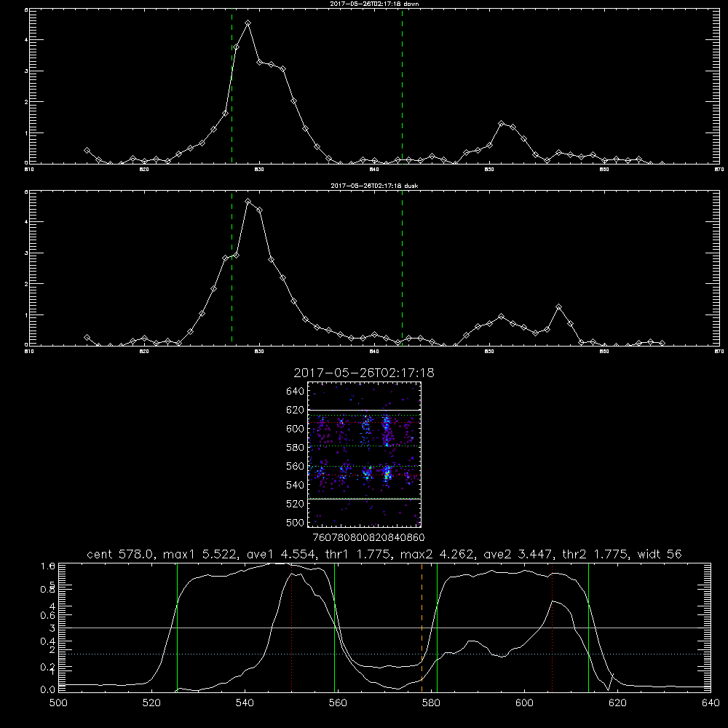The width and height of the screenshot is (728, 728).
Task: Click the x-axis label 640 of the bottom plot
Action: (711, 703)
